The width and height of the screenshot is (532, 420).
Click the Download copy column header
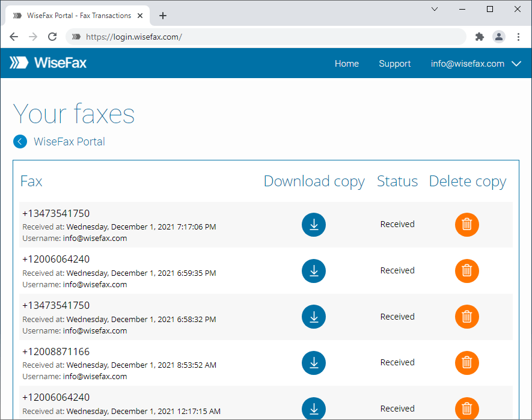tap(314, 181)
